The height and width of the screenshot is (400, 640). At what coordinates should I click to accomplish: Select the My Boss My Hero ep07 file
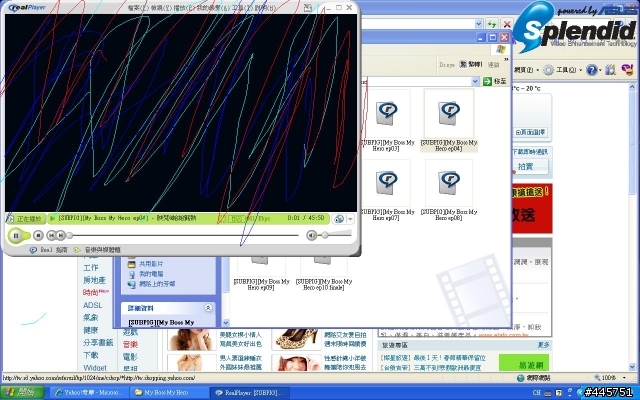click(387, 190)
